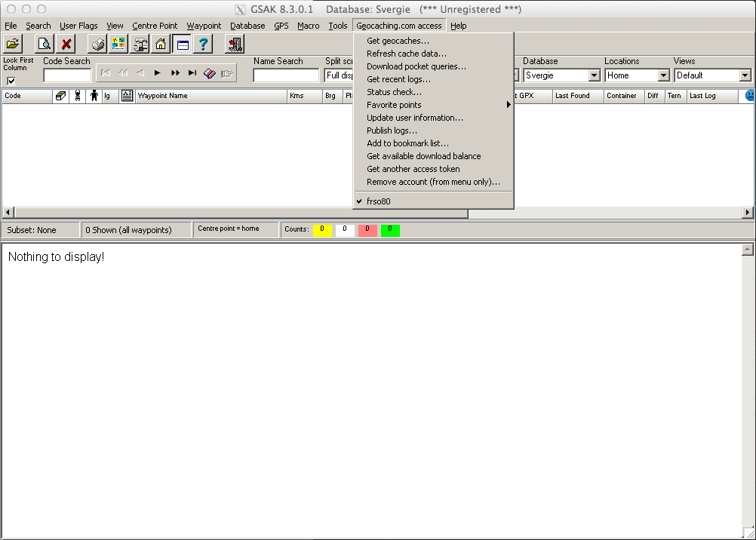Viewport: 756px width, 540px height.
Task: Click the notes page column header icon
Action: coord(127,96)
